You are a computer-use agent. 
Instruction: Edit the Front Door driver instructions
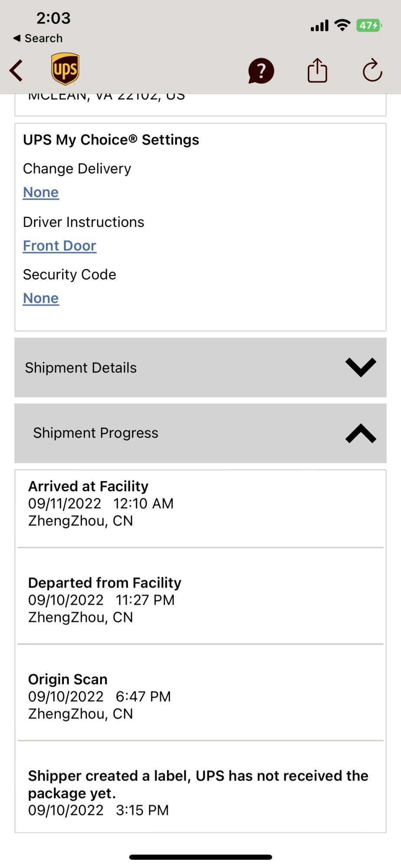[x=59, y=246]
